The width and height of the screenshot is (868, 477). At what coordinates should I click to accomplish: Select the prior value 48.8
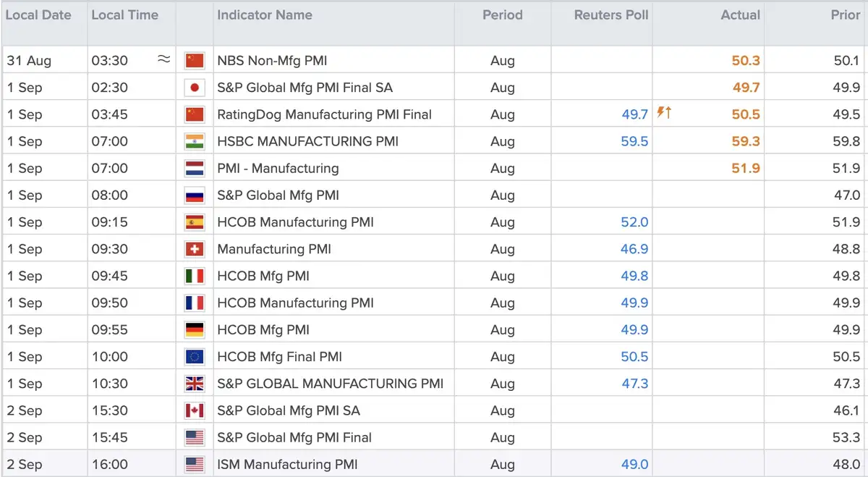coord(846,249)
